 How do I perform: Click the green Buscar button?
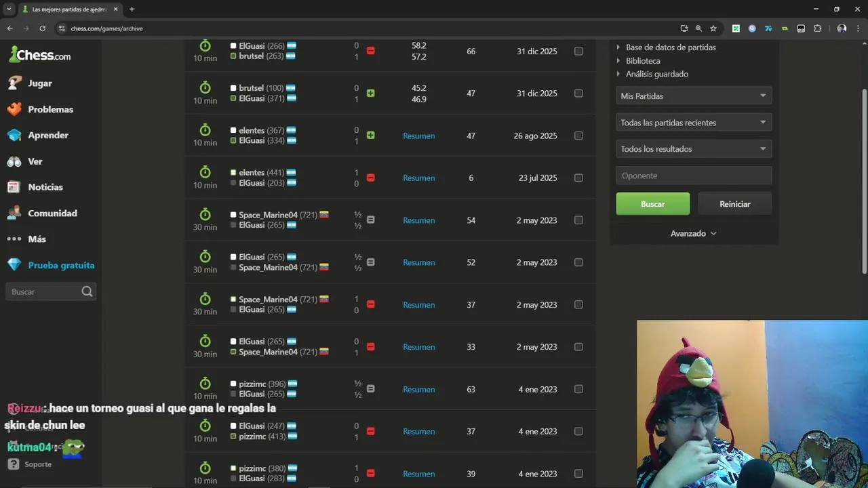coord(652,204)
